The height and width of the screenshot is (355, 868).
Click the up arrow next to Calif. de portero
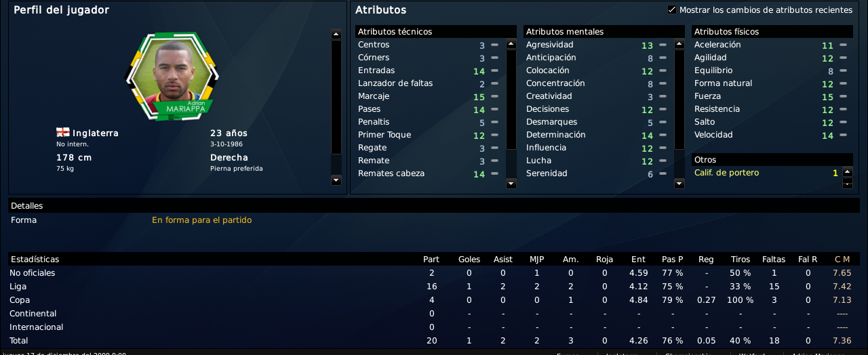coord(848,172)
